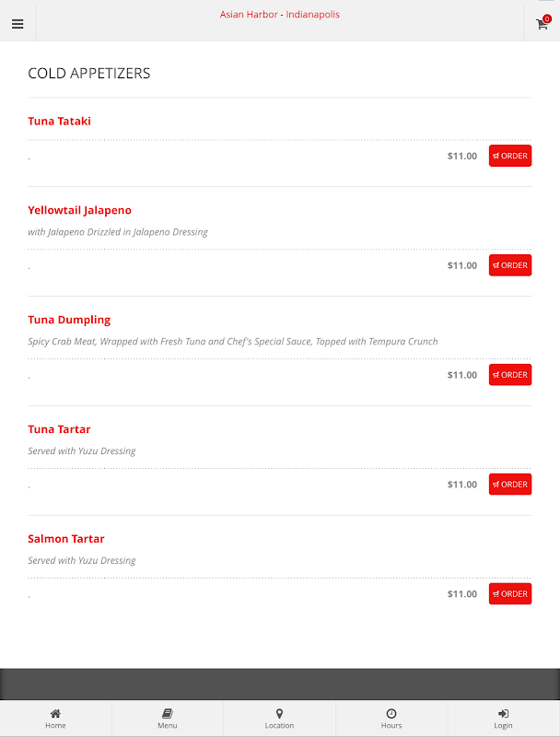Select the Yellowtail Jalapeno item title
The height and width of the screenshot is (737, 560).
tap(79, 211)
